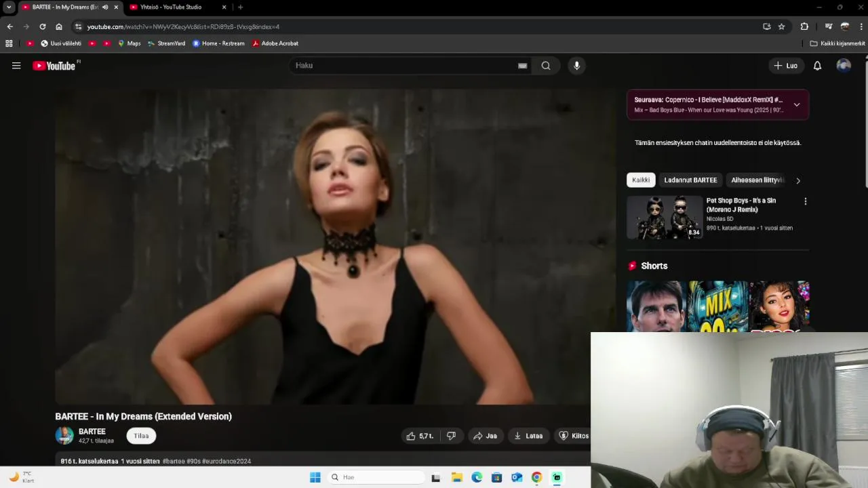868x488 pixels.
Task: Start voice search with the microphone
Action: click(x=576, y=66)
